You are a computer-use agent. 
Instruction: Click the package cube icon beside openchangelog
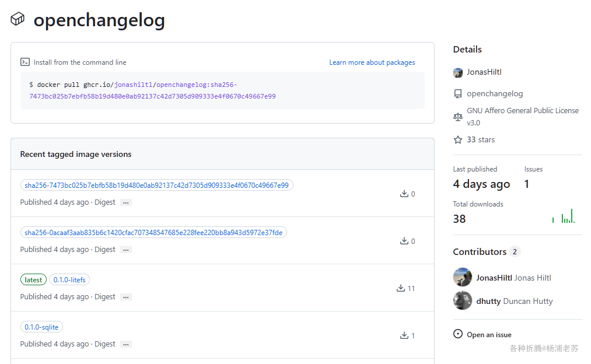point(18,19)
